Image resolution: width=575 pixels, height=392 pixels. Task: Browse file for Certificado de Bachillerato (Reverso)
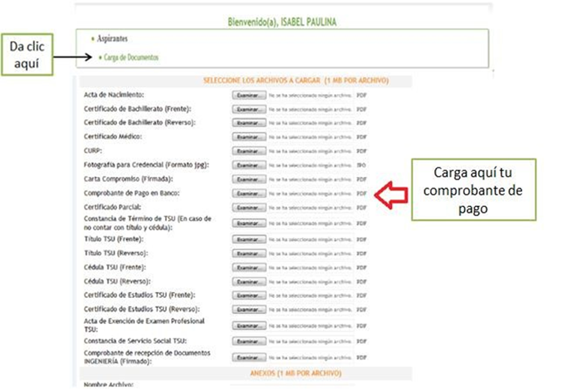click(x=249, y=123)
